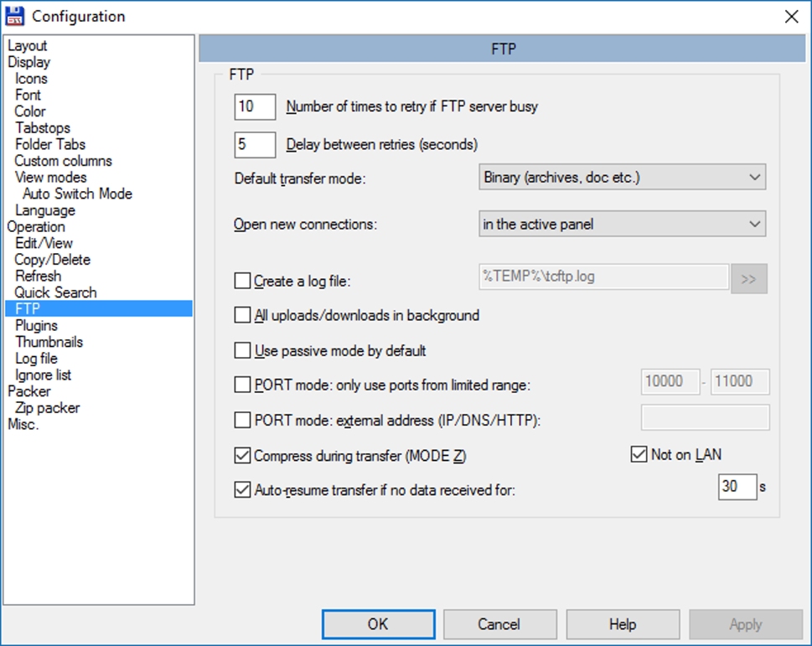This screenshot has height=646, width=812.
Task: Open the Zip packer settings page
Action: 47,408
